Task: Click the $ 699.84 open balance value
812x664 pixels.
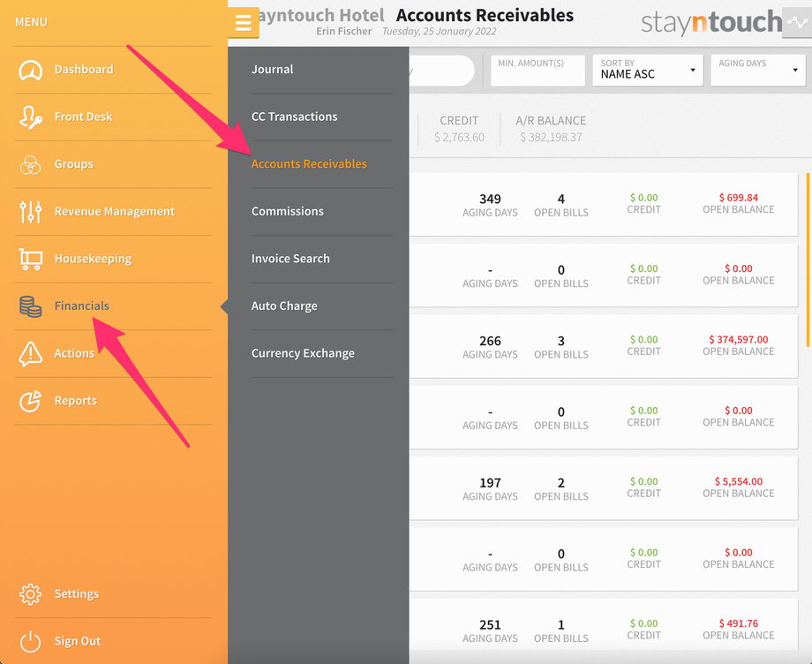Action: pos(739,197)
